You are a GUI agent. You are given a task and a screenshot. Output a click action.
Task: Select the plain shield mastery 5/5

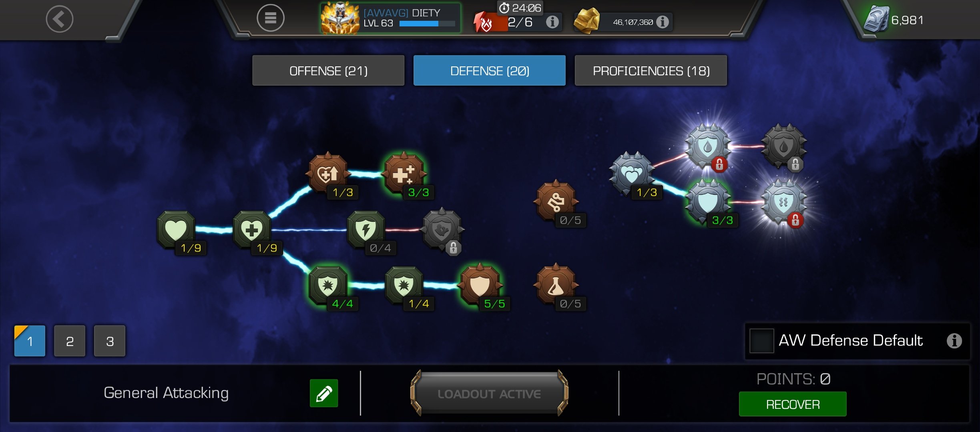(480, 285)
